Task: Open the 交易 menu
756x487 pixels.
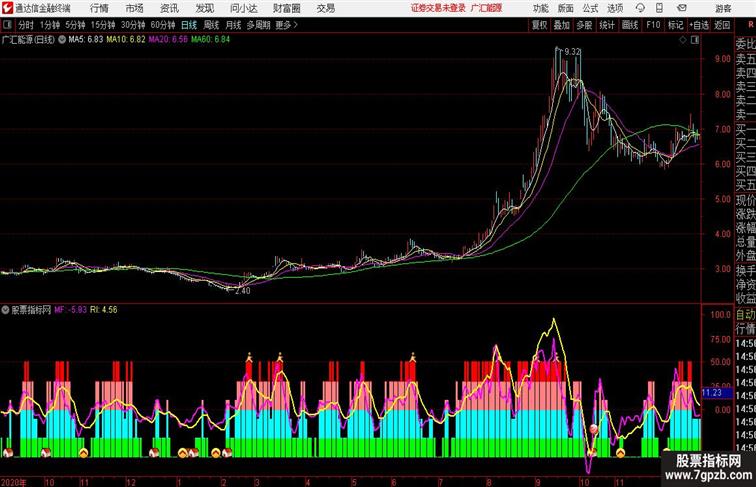Action: pyautogui.click(x=325, y=8)
